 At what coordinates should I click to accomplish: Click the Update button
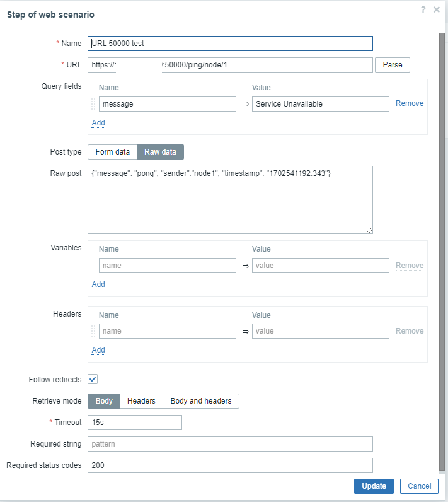[374, 486]
